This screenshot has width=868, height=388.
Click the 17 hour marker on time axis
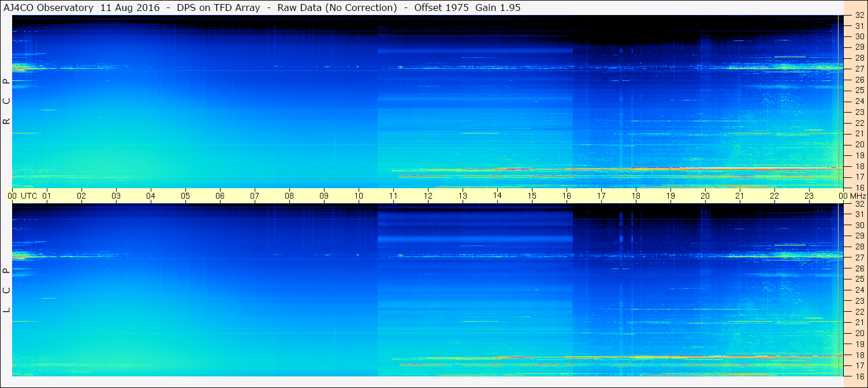coord(601,196)
